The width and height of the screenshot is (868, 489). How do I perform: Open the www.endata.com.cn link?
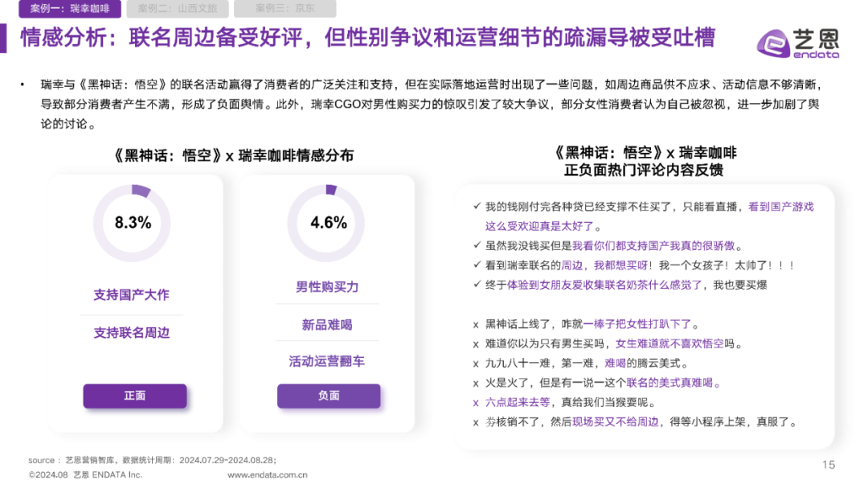coord(268,475)
